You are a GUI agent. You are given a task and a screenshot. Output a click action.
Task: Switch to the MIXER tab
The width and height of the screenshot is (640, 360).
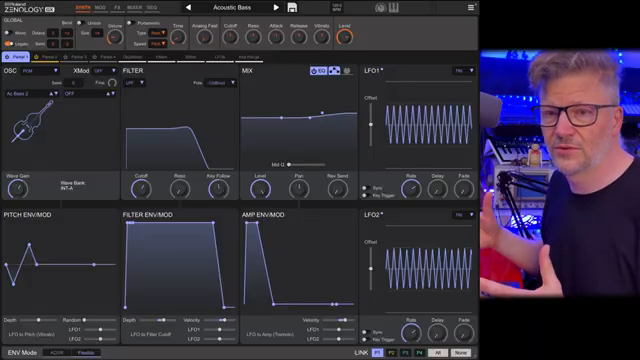pyautogui.click(x=134, y=7)
